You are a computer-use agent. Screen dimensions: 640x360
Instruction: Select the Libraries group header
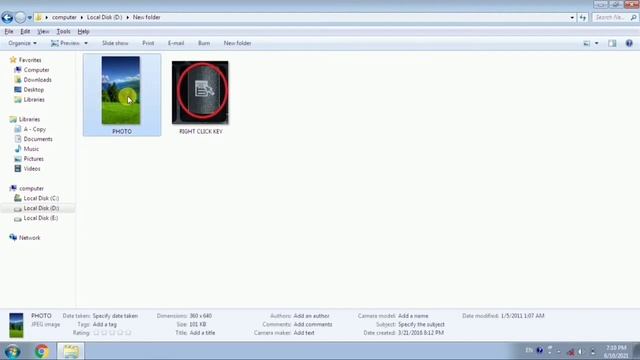pyautogui.click(x=29, y=120)
